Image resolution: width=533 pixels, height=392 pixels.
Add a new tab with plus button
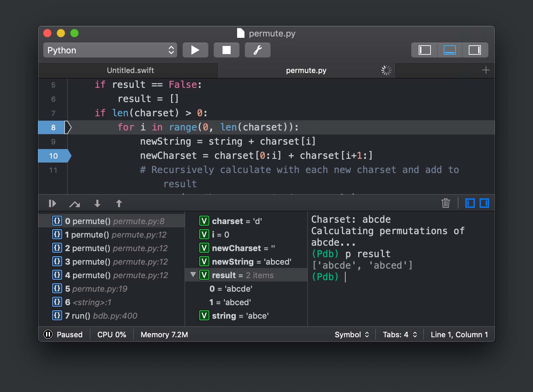[486, 70]
